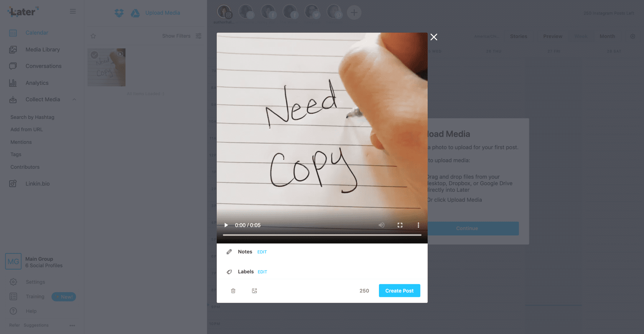Import media from Google Drive
The height and width of the screenshot is (334, 644).
point(135,13)
